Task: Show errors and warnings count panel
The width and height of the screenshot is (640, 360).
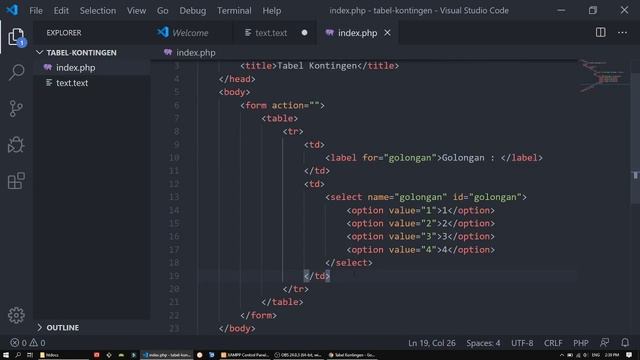Action: coord(28,343)
